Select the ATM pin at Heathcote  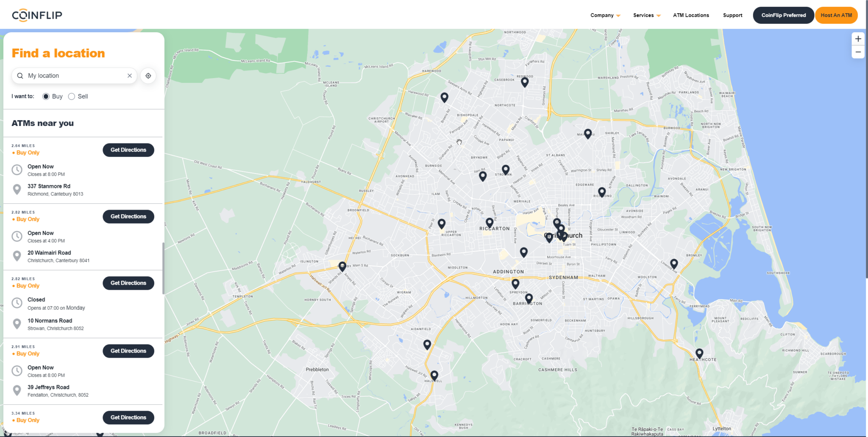click(x=699, y=353)
